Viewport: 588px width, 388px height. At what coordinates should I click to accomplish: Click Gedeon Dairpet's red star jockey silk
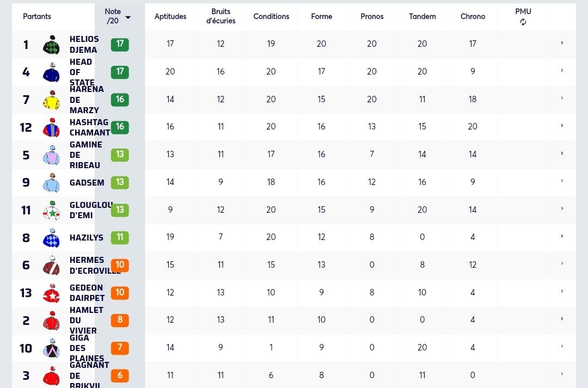51,293
